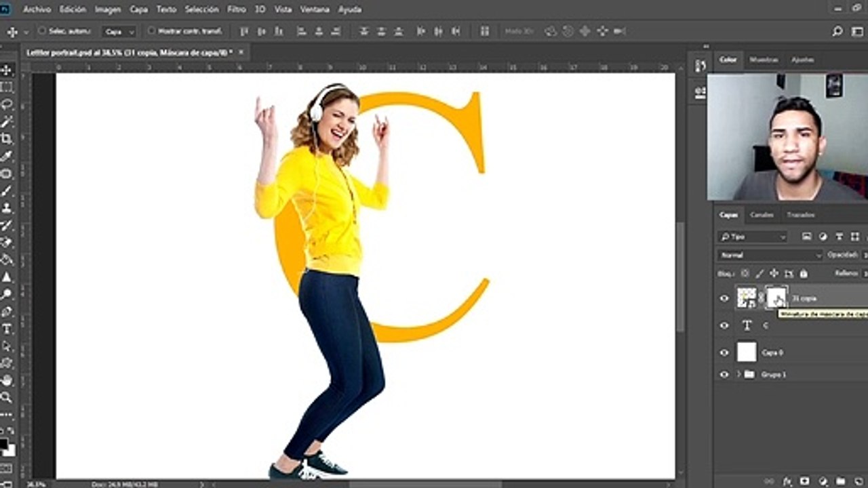
Task: Open the History panel icon in collapsed dock
Action: pos(701,66)
